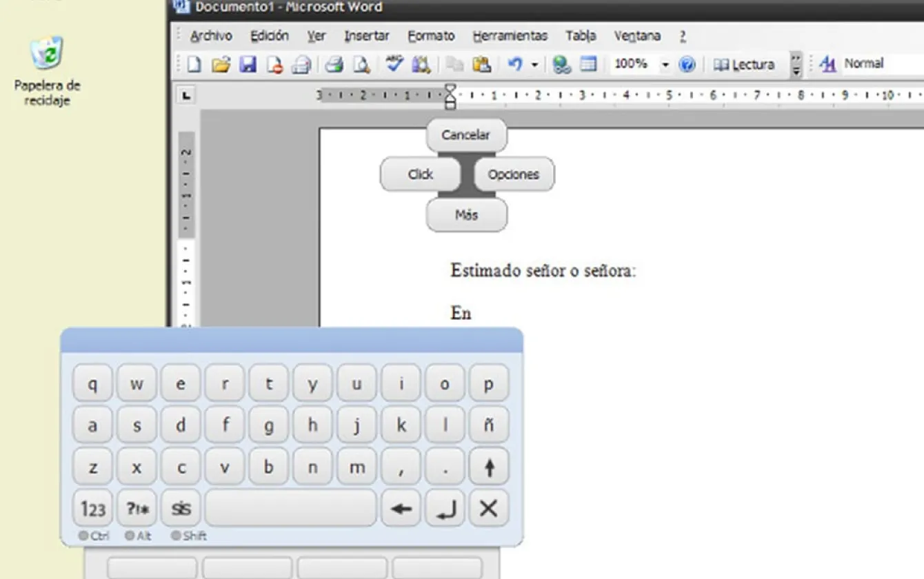Screen dimensions: 924x579
Task: Click the on-screen keyboard blue title bar
Action: (292, 341)
